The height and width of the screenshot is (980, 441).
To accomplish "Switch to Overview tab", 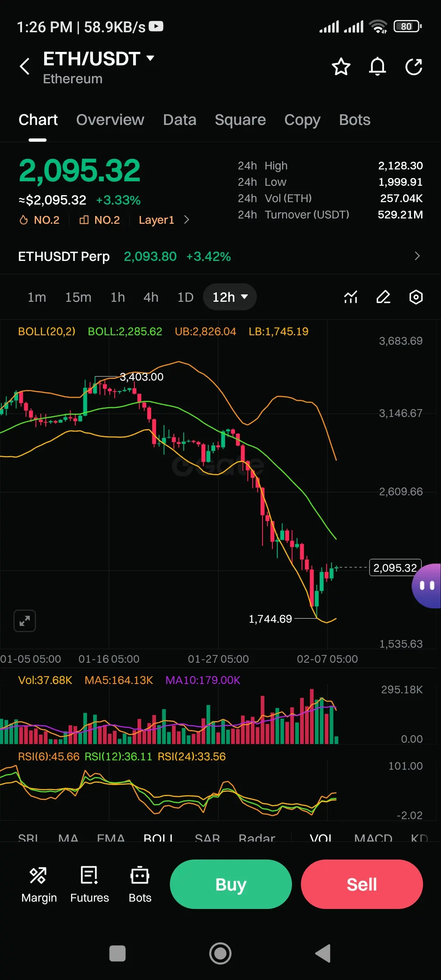I will (110, 120).
